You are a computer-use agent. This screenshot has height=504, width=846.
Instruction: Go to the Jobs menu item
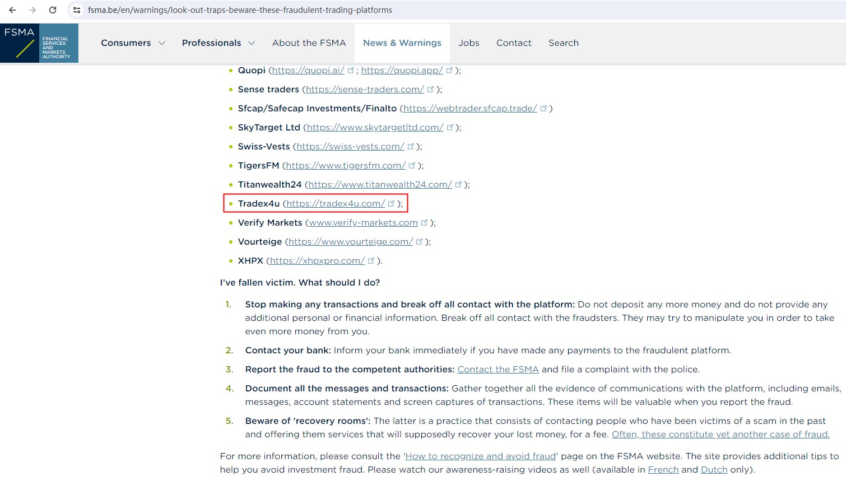click(468, 43)
